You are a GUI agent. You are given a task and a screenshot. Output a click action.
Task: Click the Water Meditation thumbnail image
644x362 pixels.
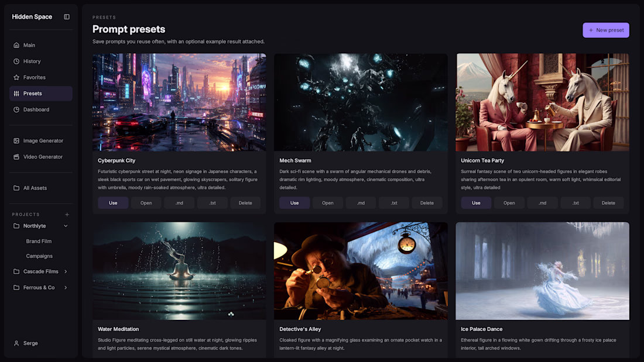point(179,271)
